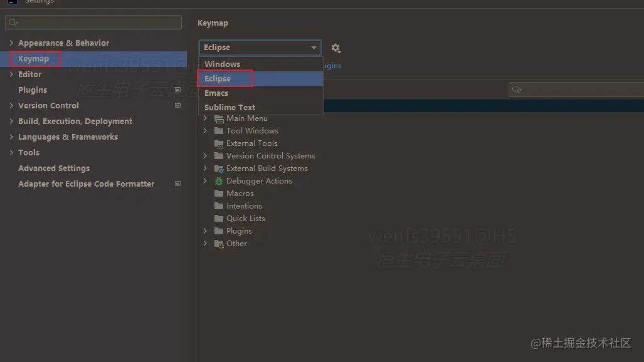Click the settings search magnifier icon
Image resolution: width=644 pixels, height=362 pixels.
tap(13, 23)
